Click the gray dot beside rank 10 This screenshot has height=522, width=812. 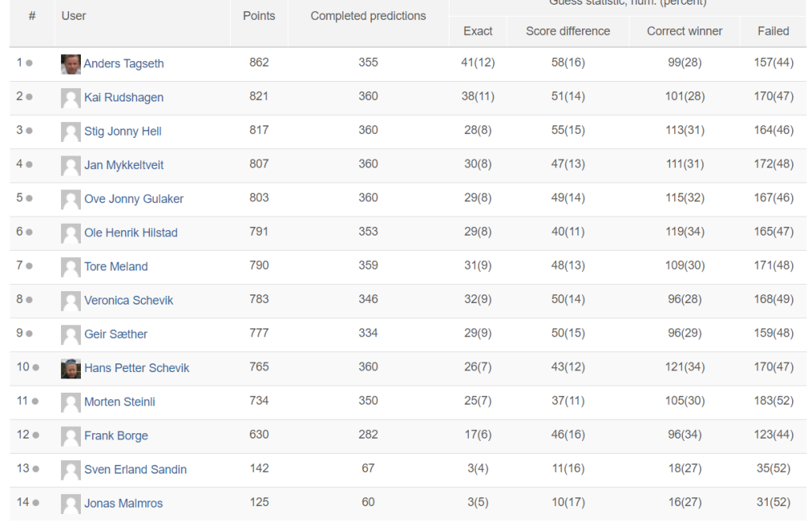pyautogui.click(x=36, y=368)
